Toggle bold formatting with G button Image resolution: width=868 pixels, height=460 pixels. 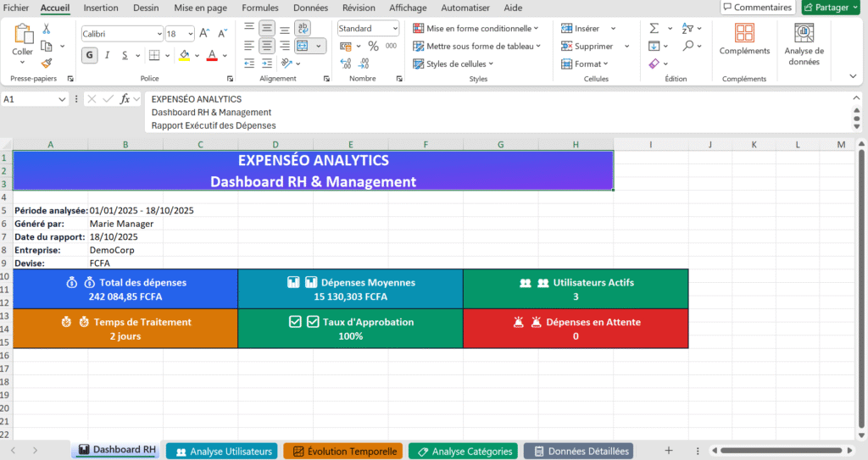pos(90,55)
